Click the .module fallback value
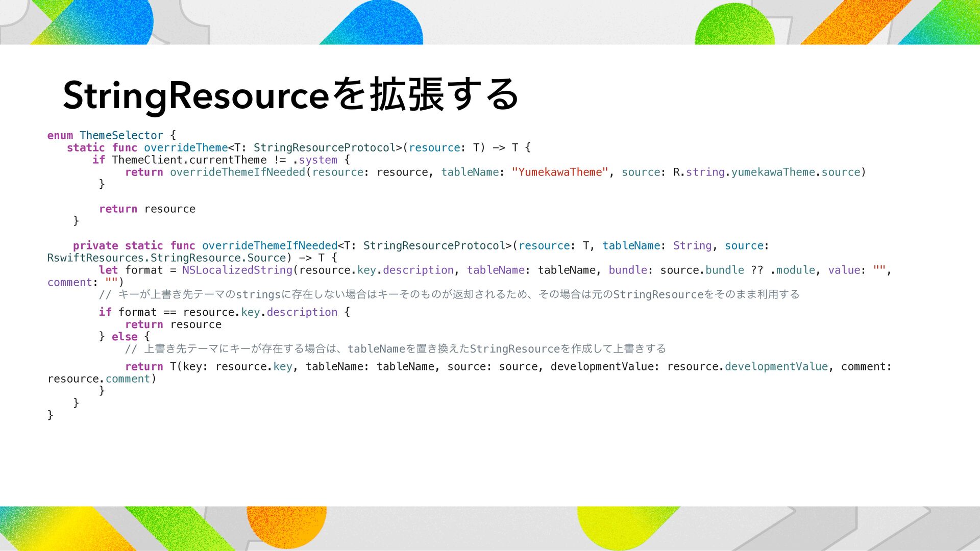Viewport: 980px width, 551px height. (793, 270)
